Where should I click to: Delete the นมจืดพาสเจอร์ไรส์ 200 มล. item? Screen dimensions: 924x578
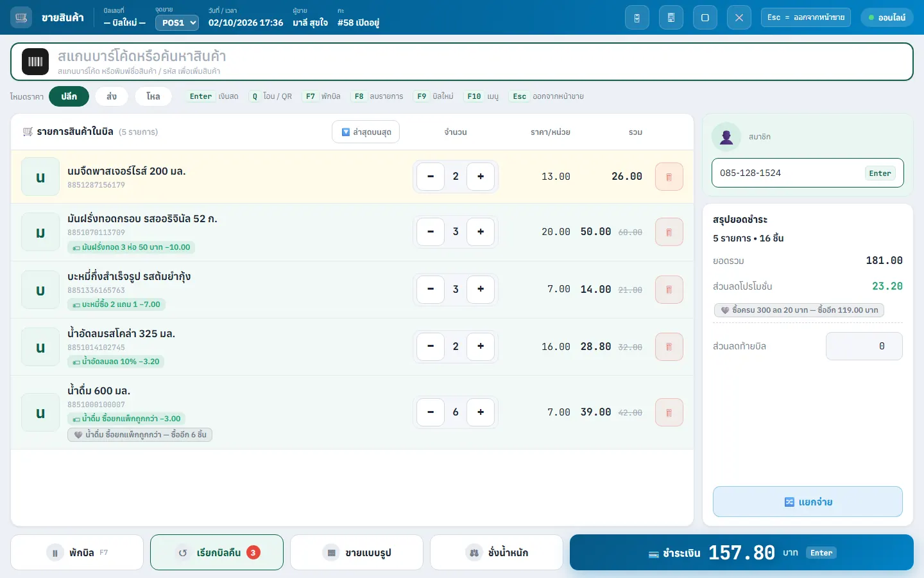[669, 177]
